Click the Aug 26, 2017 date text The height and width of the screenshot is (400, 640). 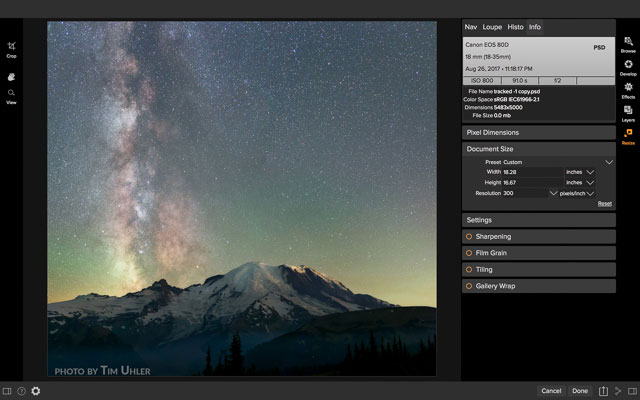click(499, 69)
